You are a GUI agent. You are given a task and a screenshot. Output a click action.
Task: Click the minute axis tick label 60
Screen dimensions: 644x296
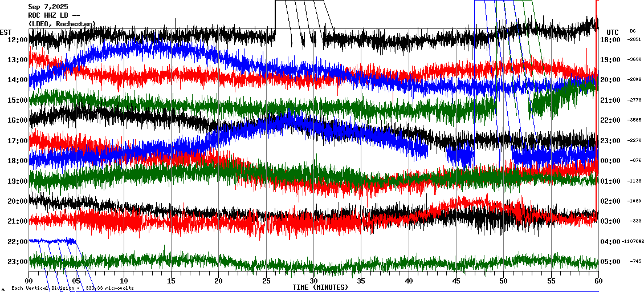pyautogui.click(x=598, y=281)
